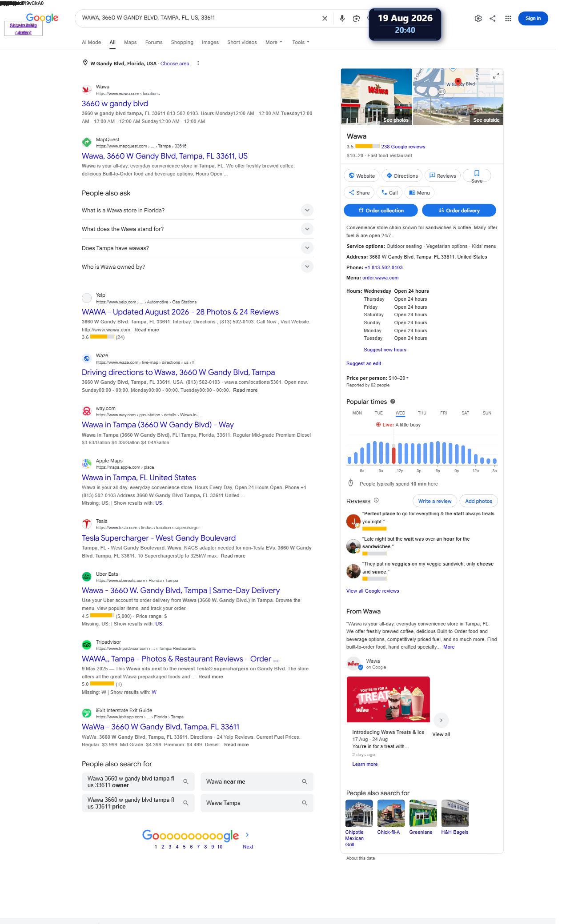Open the three-dot location options menu

point(198,64)
